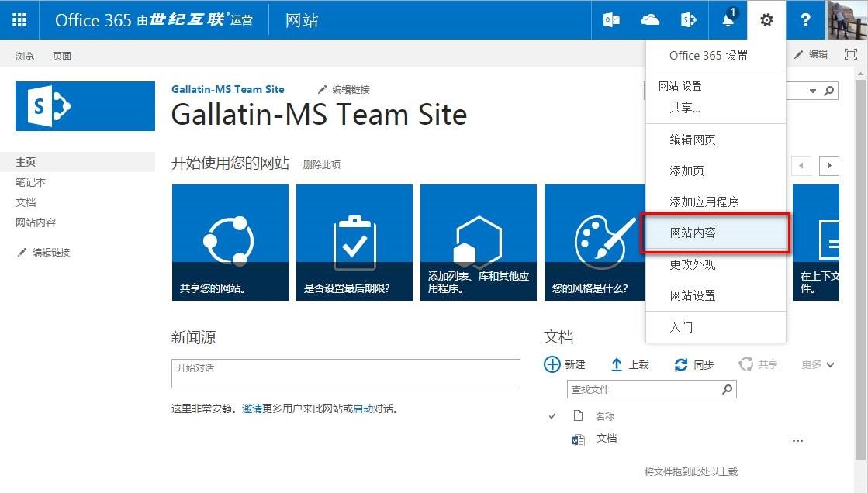Click 编辑链接 beside the site breadcrumb
868x493 pixels.
pos(344,90)
